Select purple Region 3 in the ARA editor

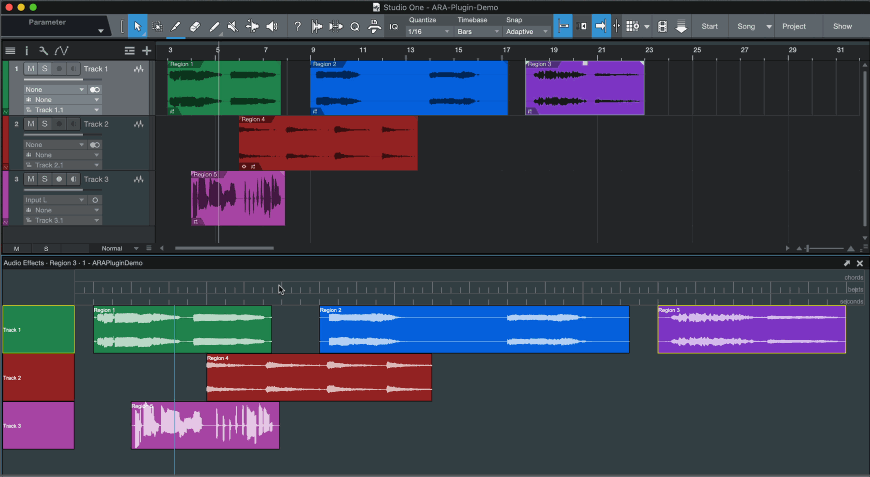tap(751, 330)
